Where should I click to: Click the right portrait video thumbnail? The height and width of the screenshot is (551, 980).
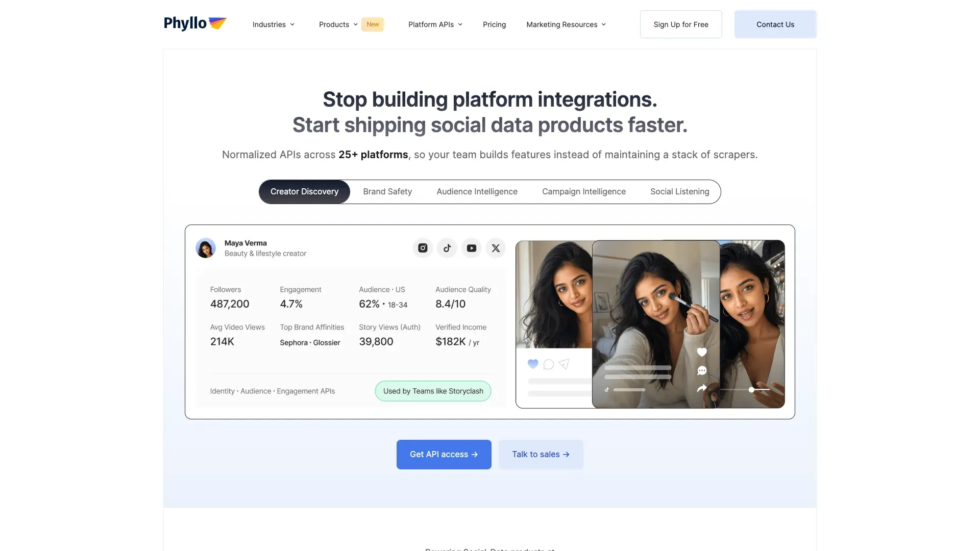click(x=752, y=324)
